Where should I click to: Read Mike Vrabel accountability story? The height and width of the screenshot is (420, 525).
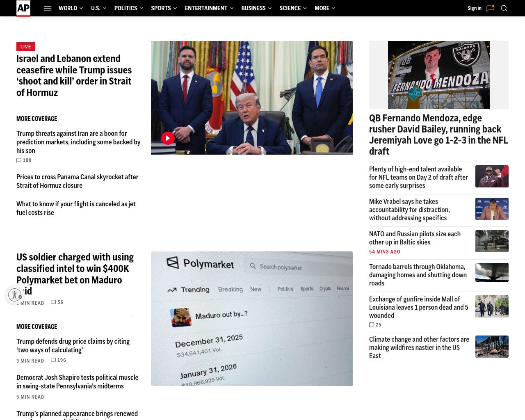coord(409,210)
